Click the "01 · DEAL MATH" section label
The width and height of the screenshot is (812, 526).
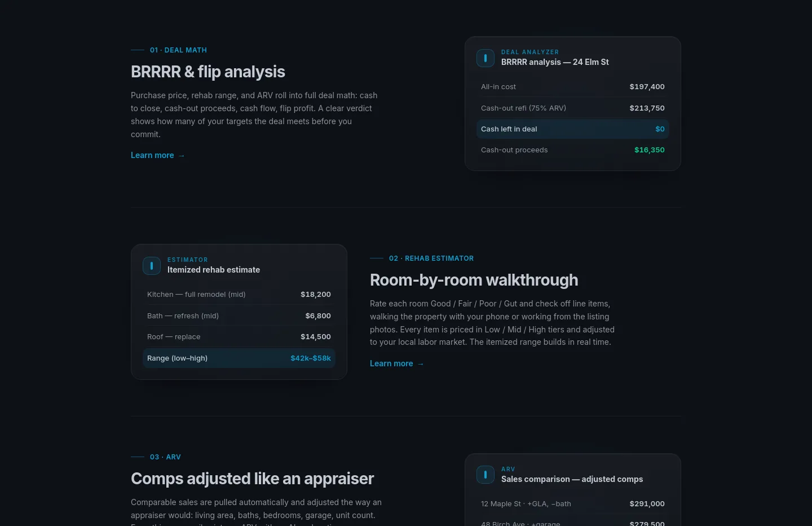tap(178, 50)
